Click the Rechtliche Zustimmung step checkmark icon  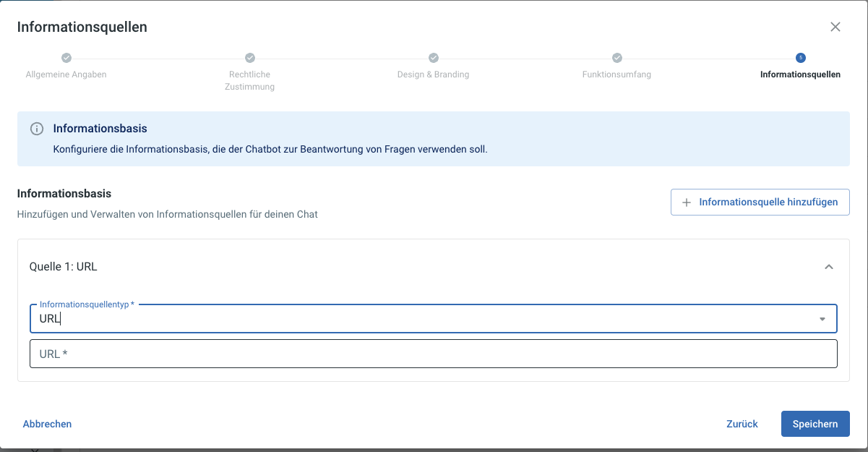point(250,58)
